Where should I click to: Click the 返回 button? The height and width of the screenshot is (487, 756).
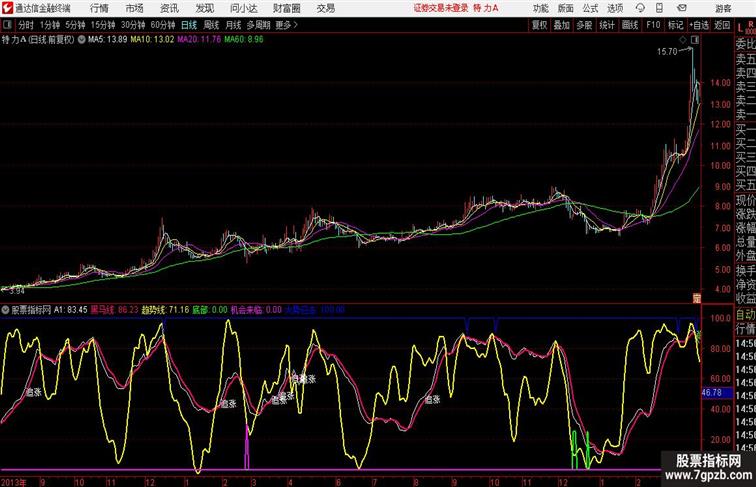click(x=722, y=25)
